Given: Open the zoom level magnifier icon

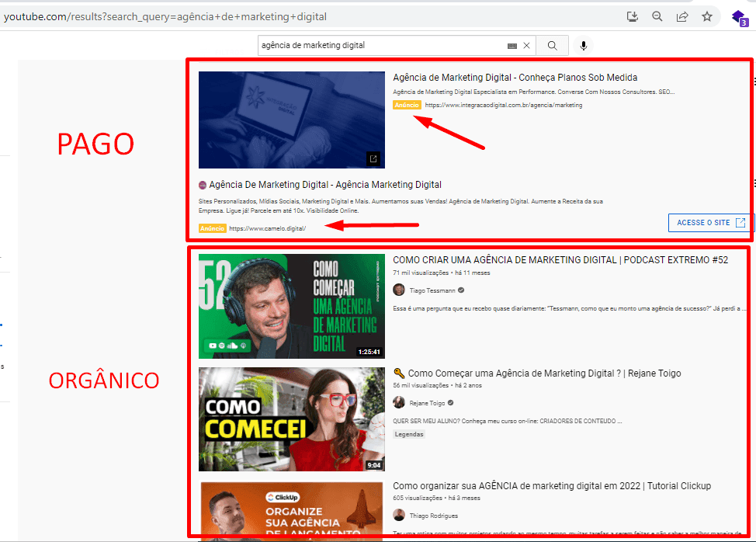Looking at the screenshot, I should (657, 16).
